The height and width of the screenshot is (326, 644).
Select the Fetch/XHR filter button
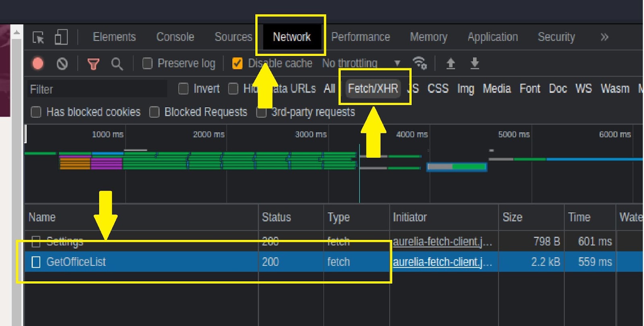pyautogui.click(x=373, y=89)
